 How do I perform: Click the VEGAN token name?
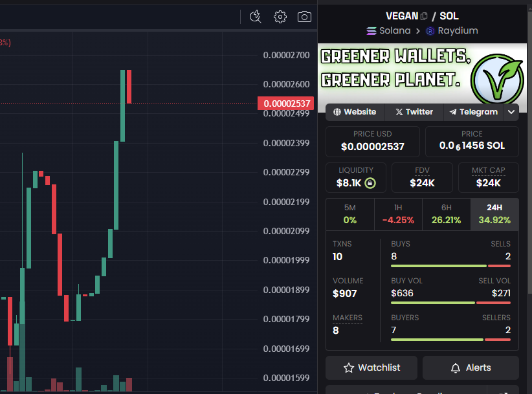402,16
